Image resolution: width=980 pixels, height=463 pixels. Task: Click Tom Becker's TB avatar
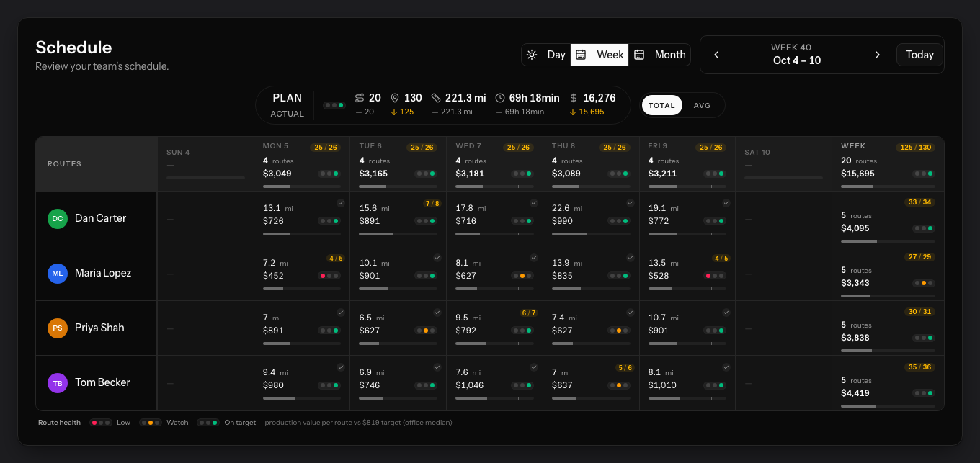pyautogui.click(x=58, y=382)
